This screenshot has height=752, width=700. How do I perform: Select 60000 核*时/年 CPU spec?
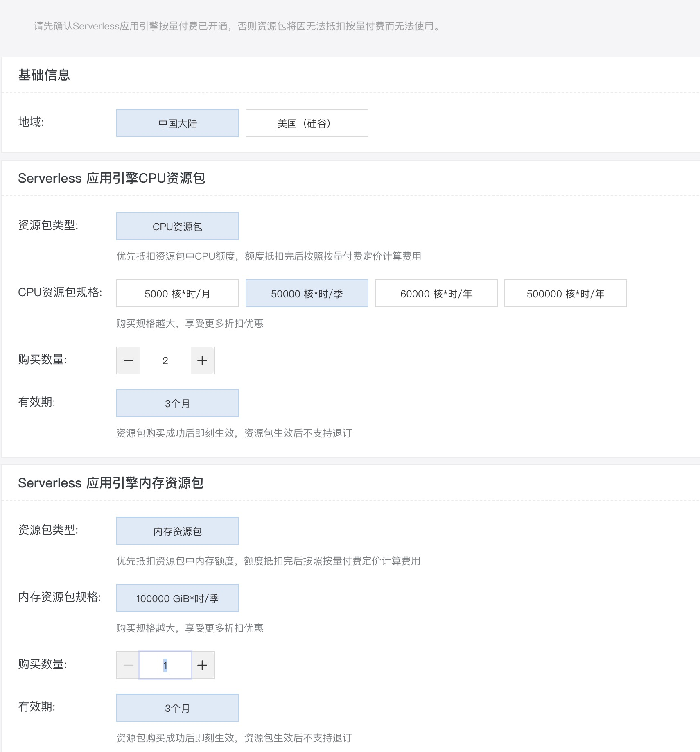point(436,293)
